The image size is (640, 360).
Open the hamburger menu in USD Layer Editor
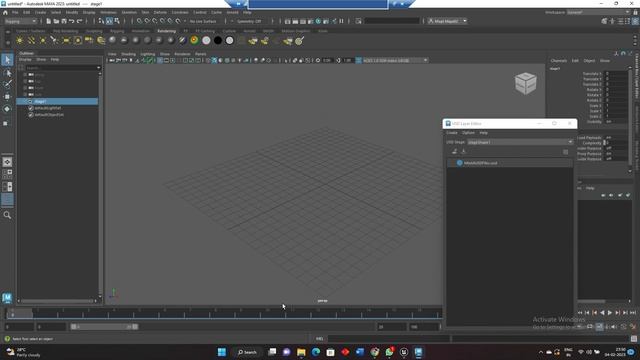pos(565,152)
